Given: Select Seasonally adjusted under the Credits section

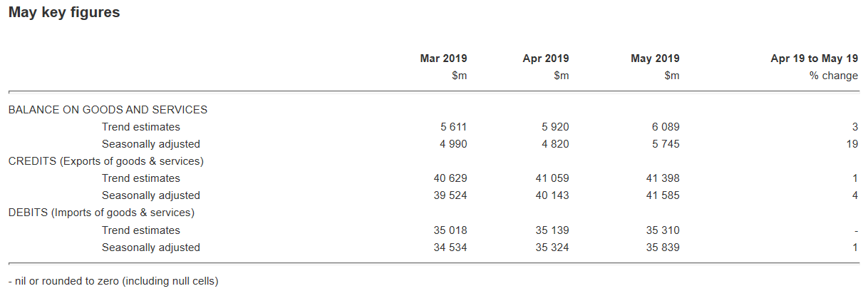Looking at the screenshot, I should click(x=150, y=195).
